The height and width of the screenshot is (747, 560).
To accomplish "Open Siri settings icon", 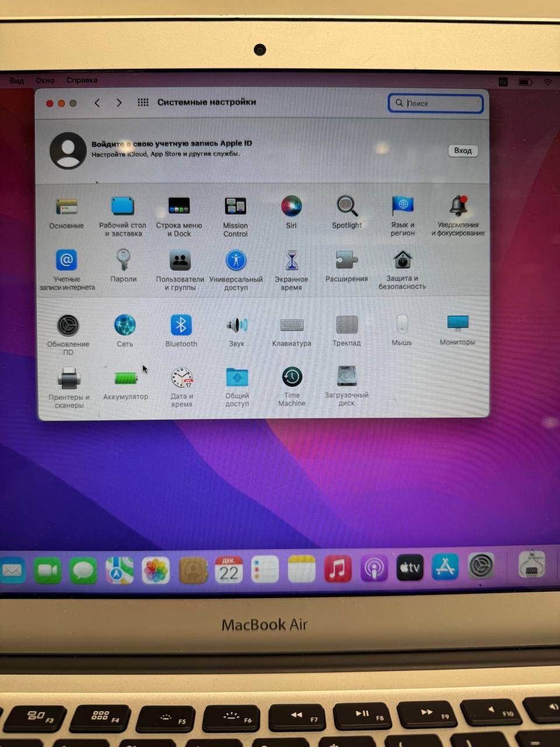I will 291,207.
